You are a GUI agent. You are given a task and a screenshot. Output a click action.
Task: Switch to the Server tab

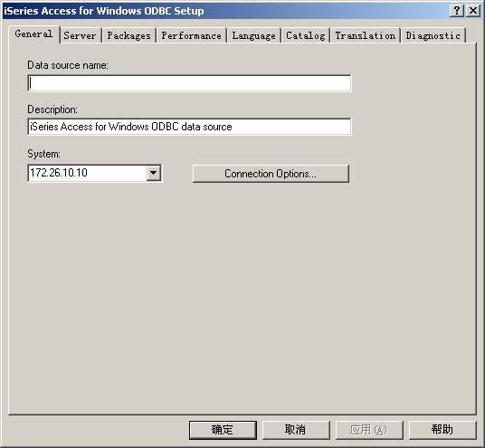point(80,35)
